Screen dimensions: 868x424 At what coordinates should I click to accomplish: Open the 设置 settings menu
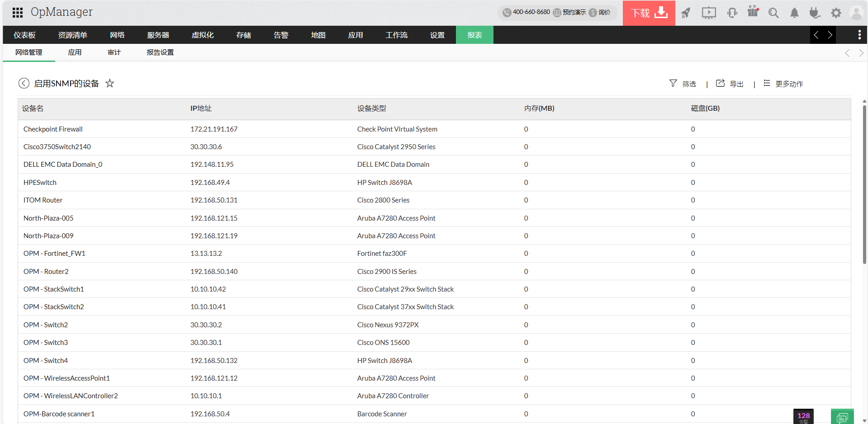point(437,35)
